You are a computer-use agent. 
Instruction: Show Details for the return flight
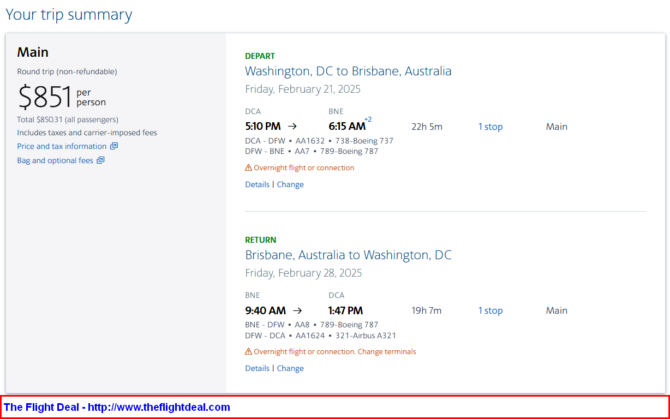[x=256, y=368]
